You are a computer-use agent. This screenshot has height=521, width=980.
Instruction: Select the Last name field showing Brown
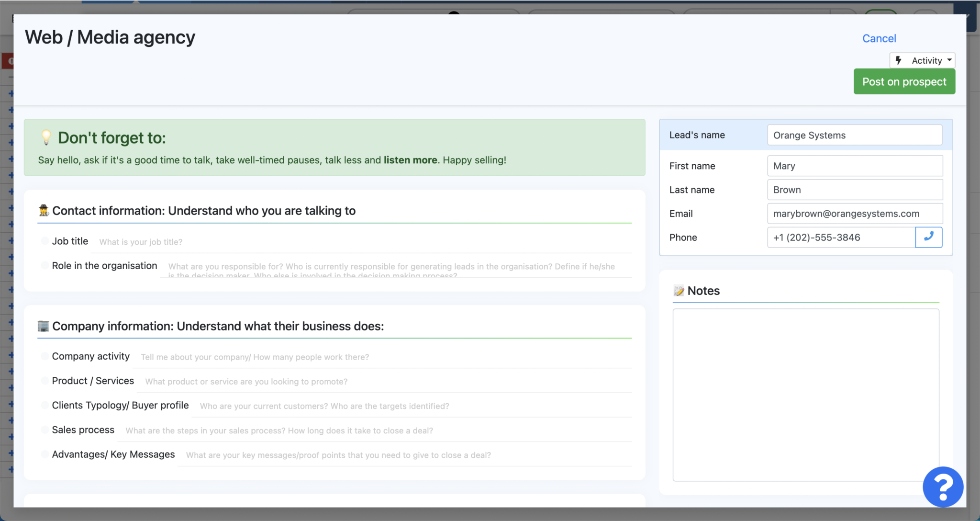tap(855, 190)
